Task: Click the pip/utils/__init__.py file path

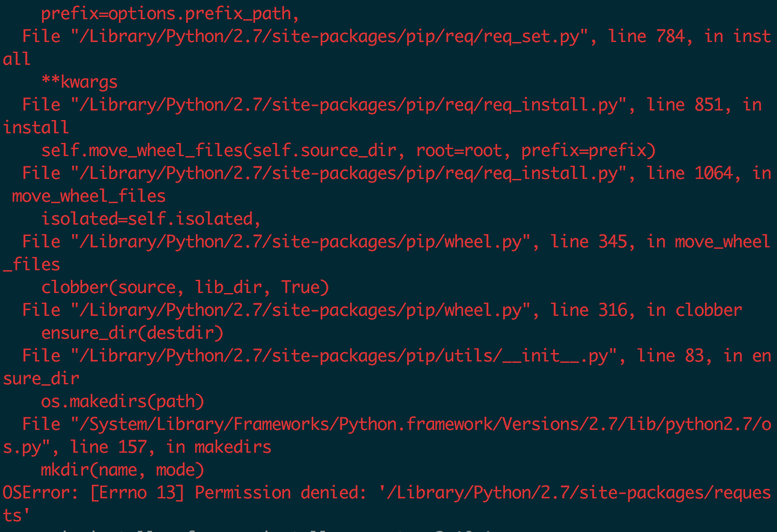Action: coord(344,355)
